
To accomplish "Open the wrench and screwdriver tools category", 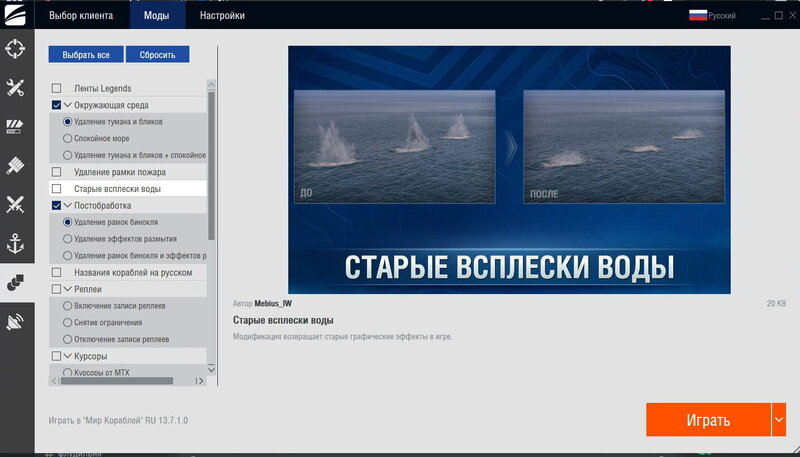I will click(15, 88).
